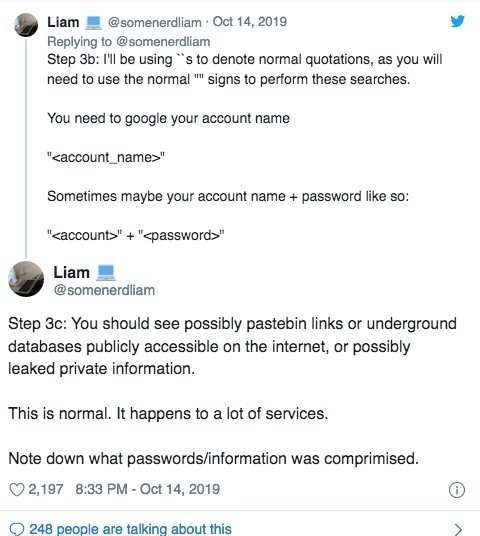
Task: Open the tweet info icon
Action: click(457, 490)
